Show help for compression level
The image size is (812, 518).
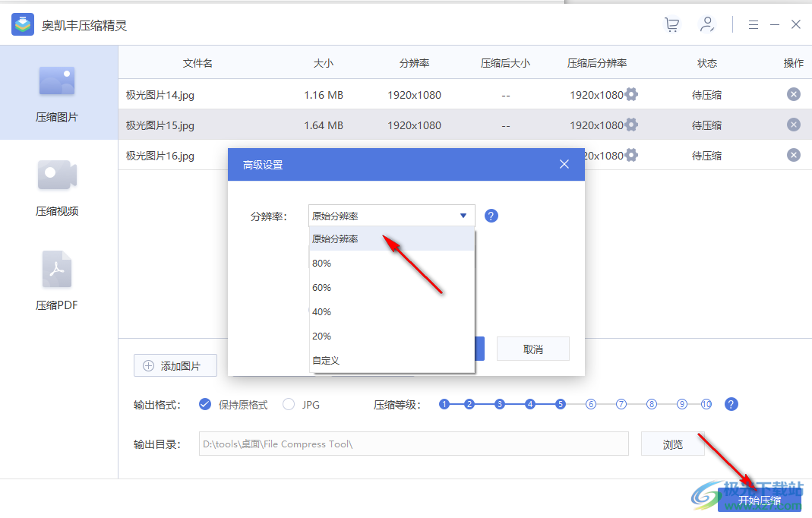pyautogui.click(x=731, y=404)
